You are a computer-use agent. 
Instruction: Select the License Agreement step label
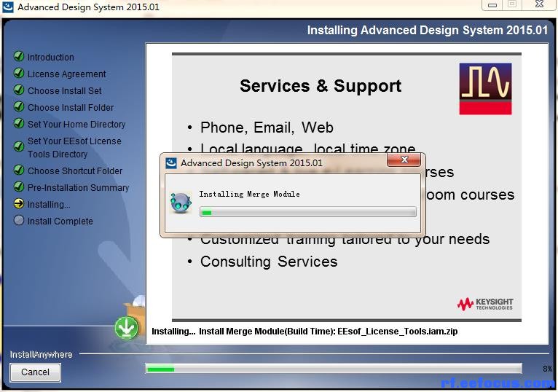[x=67, y=74]
